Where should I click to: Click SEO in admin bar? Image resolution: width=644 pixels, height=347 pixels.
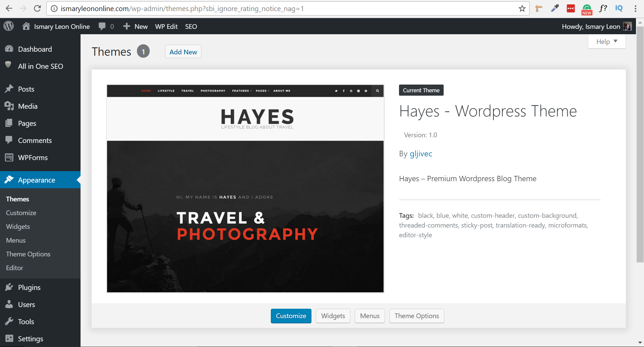coord(191,27)
